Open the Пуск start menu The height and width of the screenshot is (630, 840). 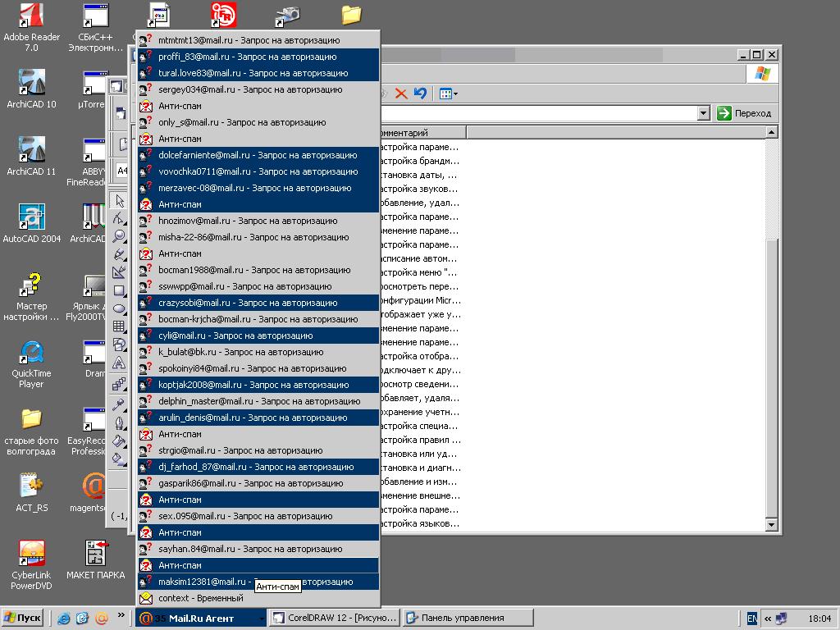(x=22, y=619)
